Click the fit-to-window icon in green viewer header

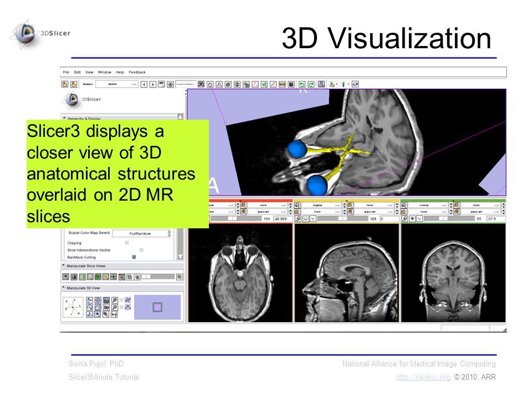404,205
